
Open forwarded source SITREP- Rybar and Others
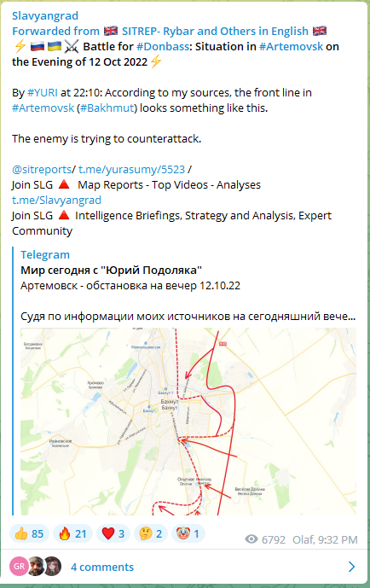(215, 31)
